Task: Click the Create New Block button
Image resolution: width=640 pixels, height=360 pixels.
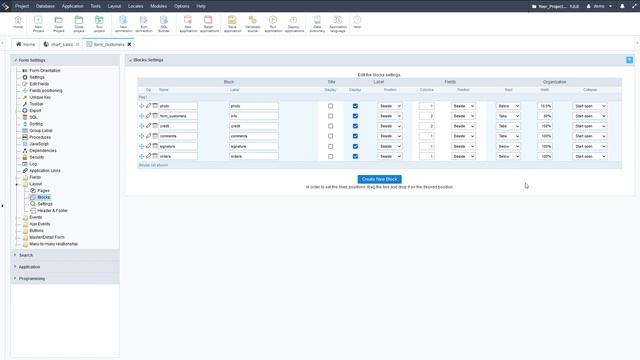Action: click(380, 179)
